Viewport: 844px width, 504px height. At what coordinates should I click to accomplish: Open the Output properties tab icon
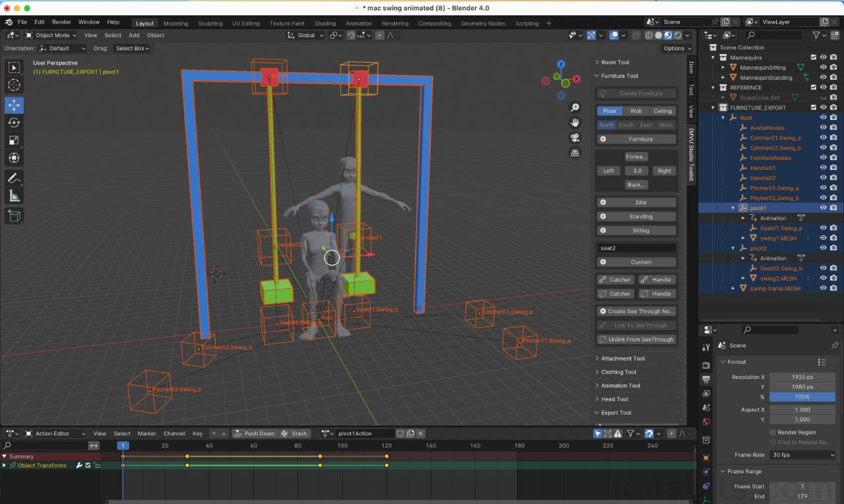point(706,379)
